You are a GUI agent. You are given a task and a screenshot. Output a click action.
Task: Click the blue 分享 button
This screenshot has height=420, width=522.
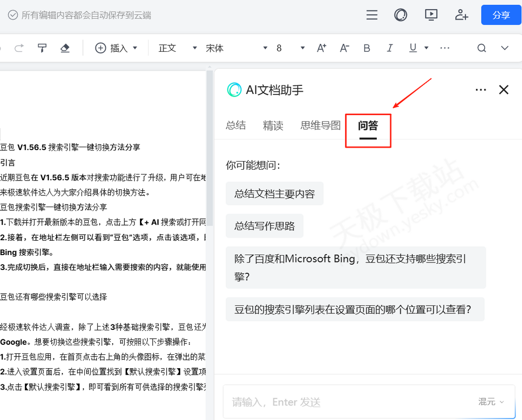(x=501, y=15)
